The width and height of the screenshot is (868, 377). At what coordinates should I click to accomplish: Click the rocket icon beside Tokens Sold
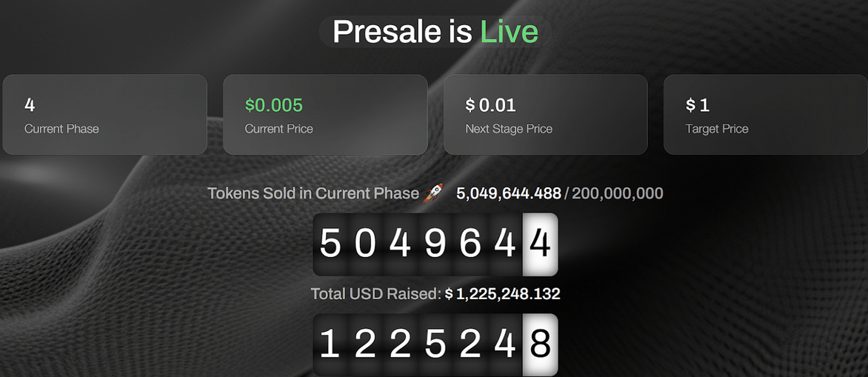pos(434,194)
